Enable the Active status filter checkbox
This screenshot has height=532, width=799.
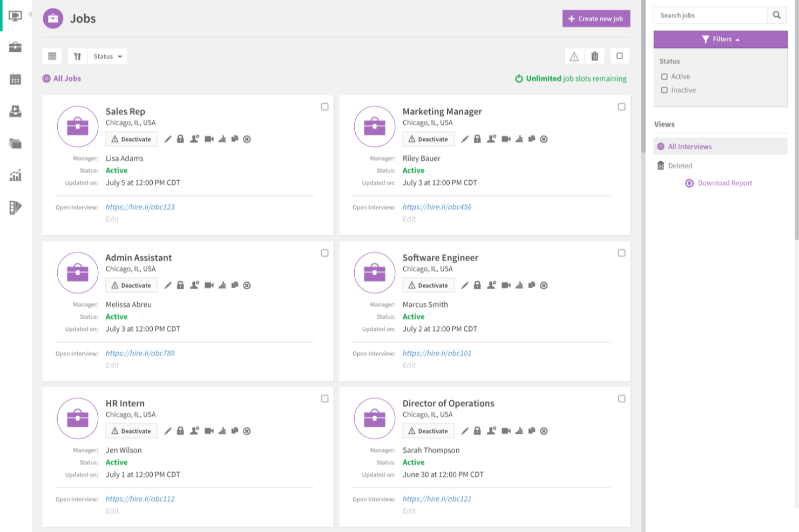pos(665,77)
